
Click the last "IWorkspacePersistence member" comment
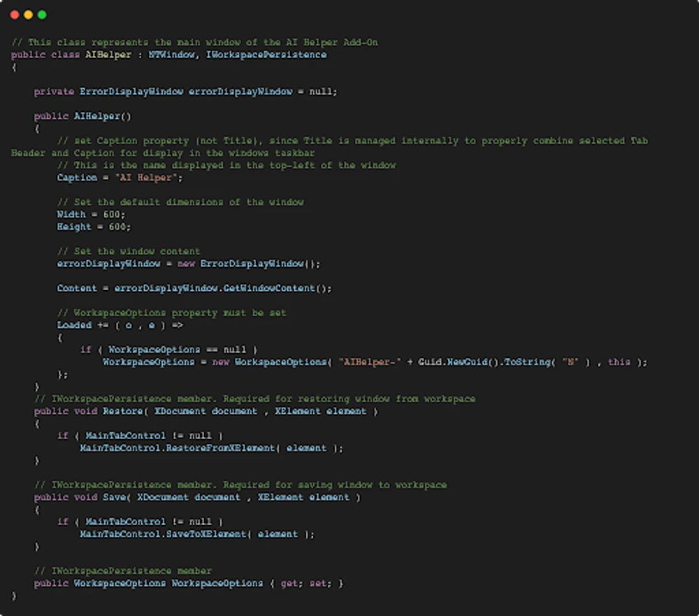(x=123, y=571)
